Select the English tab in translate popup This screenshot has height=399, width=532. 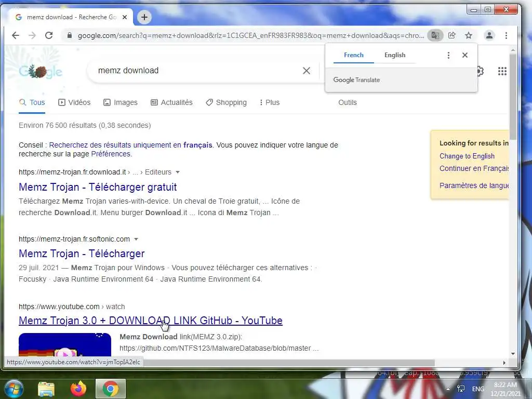[395, 55]
